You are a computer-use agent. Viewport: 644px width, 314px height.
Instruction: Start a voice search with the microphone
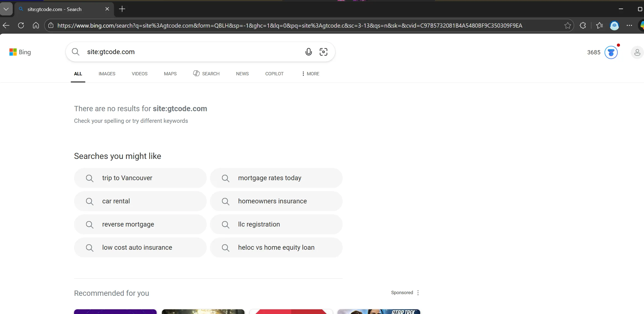click(x=309, y=52)
